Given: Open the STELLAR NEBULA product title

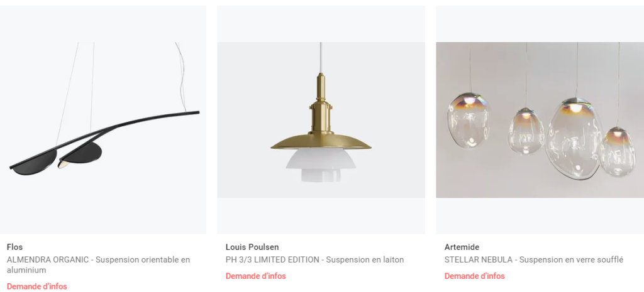Looking at the screenshot, I should [x=534, y=259].
